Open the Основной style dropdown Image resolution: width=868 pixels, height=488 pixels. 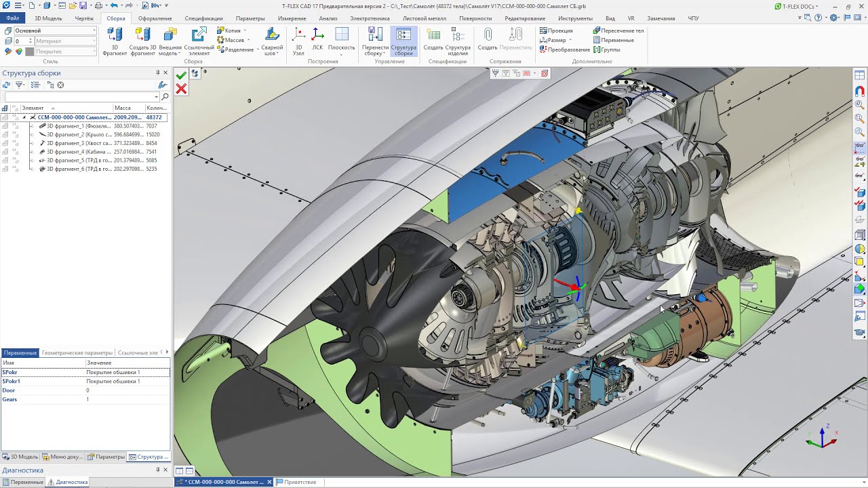[x=94, y=30]
